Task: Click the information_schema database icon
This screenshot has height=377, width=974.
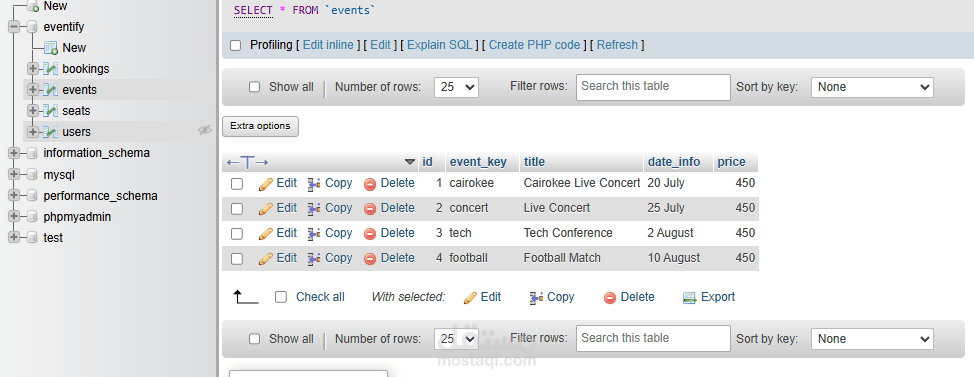Action: 32,153
